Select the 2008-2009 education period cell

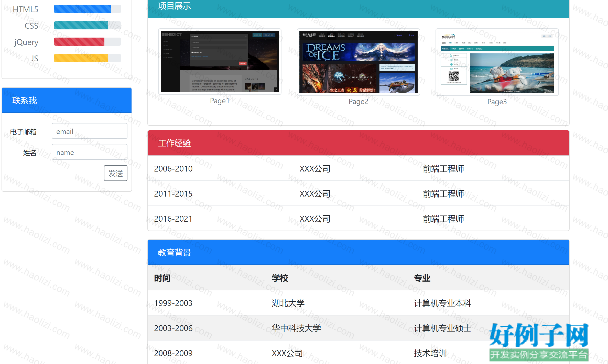[x=173, y=353]
